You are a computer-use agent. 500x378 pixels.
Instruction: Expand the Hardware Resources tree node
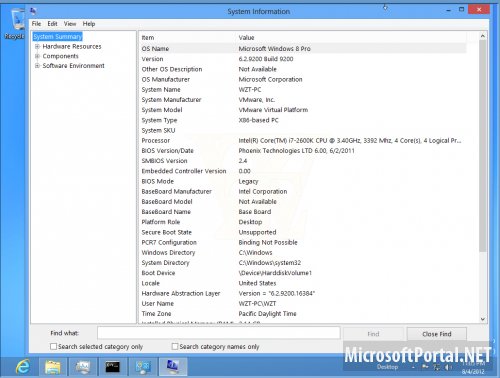pos(37,46)
